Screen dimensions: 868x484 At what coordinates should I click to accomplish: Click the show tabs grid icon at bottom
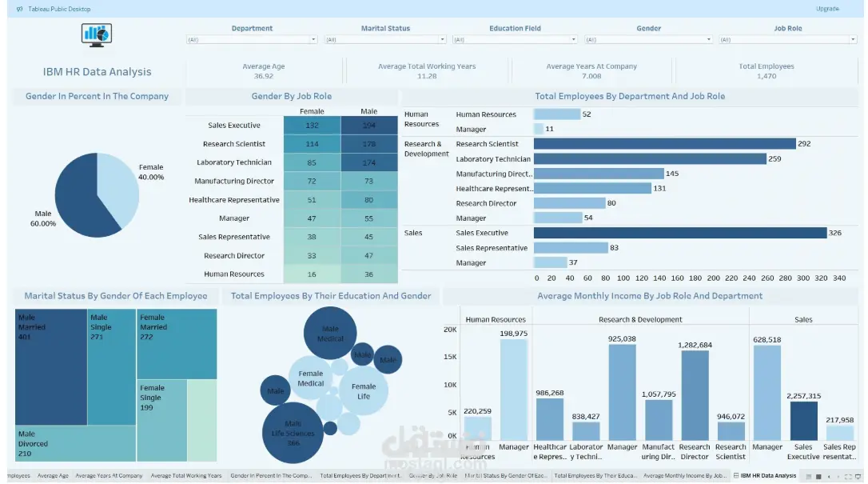818,476
